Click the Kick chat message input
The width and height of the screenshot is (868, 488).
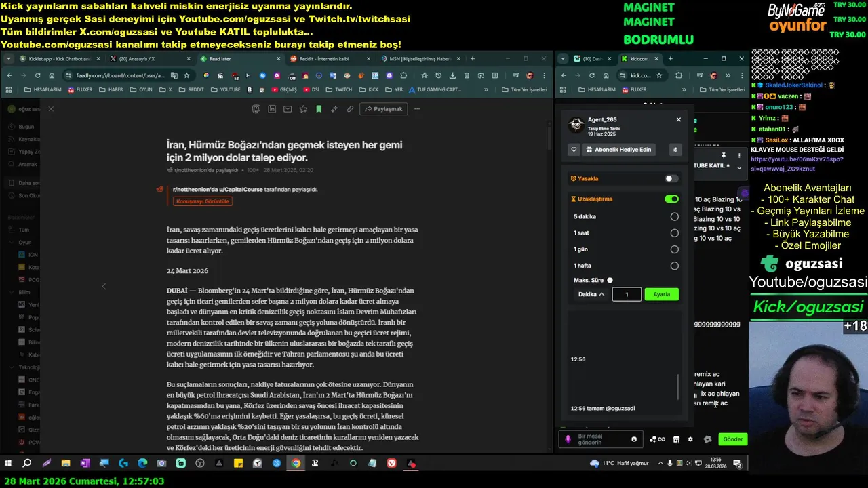tap(601, 439)
